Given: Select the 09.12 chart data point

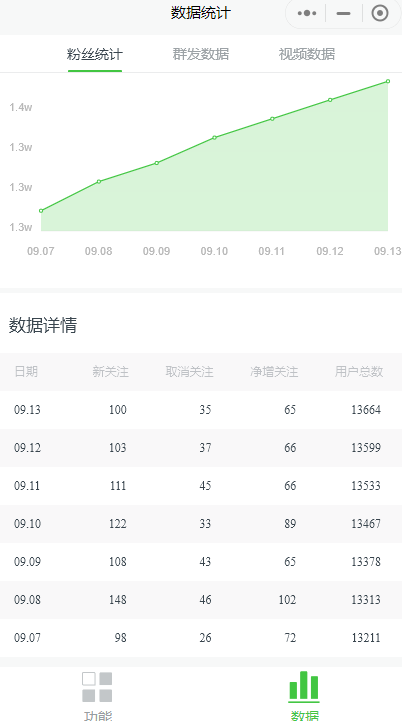Looking at the screenshot, I should (x=330, y=100).
